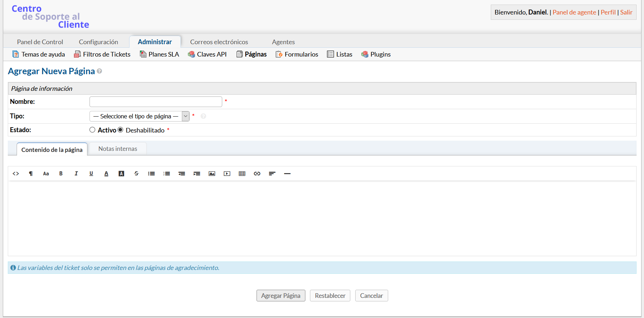The width and height of the screenshot is (644, 318).
Task: Click the Agregar Página button
Action: pos(281,296)
